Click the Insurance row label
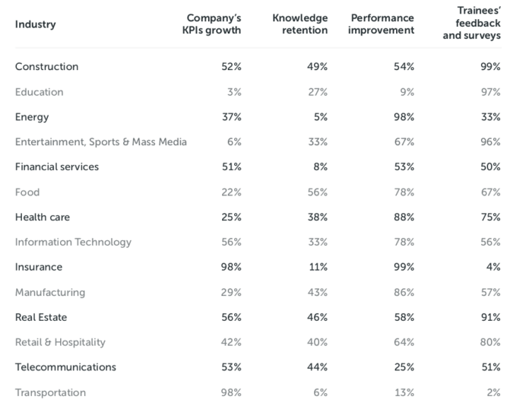Image resolution: width=532 pixels, height=403 pixels. (x=39, y=268)
